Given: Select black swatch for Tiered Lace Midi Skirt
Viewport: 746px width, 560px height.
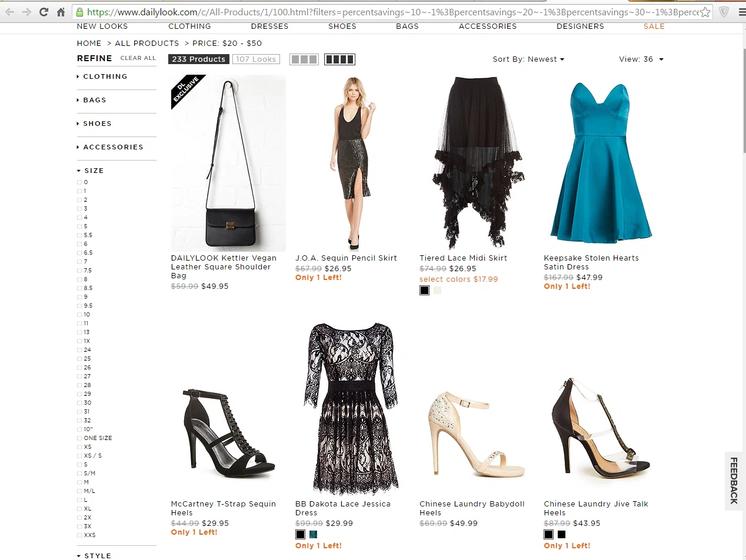Looking at the screenshot, I should pyautogui.click(x=424, y=290).
